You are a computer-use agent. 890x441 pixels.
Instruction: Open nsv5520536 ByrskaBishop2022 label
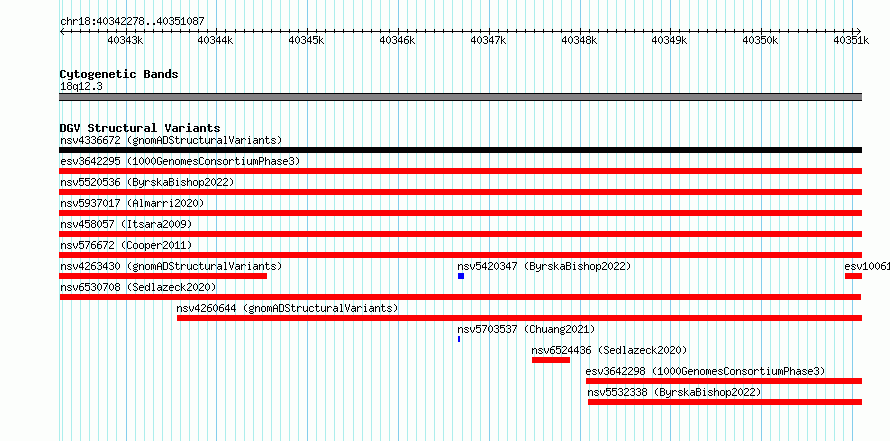pos(147,182)
